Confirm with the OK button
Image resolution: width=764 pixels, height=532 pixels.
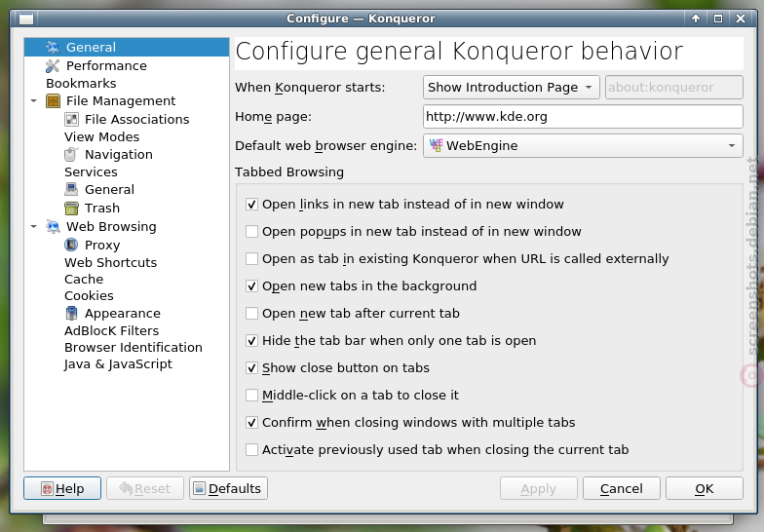click(x=704, y=488)
